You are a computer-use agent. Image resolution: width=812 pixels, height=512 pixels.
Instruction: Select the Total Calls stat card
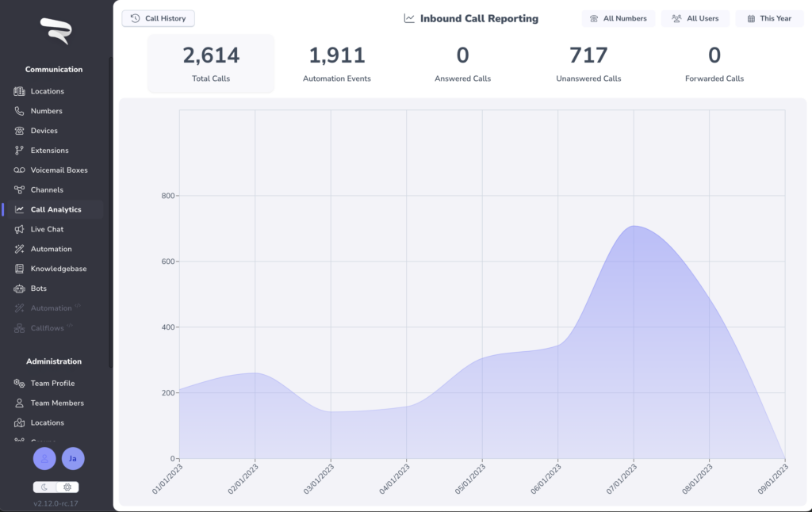coord(211,63)
